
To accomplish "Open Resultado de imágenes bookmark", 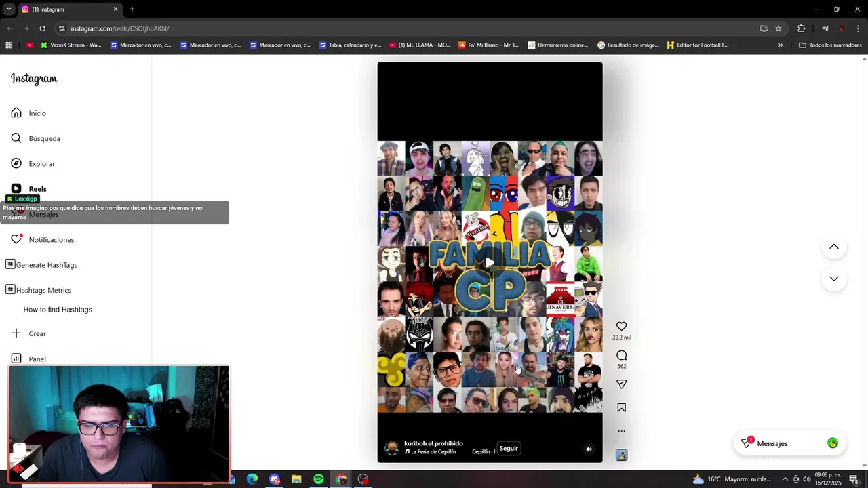I will (628, 45).
